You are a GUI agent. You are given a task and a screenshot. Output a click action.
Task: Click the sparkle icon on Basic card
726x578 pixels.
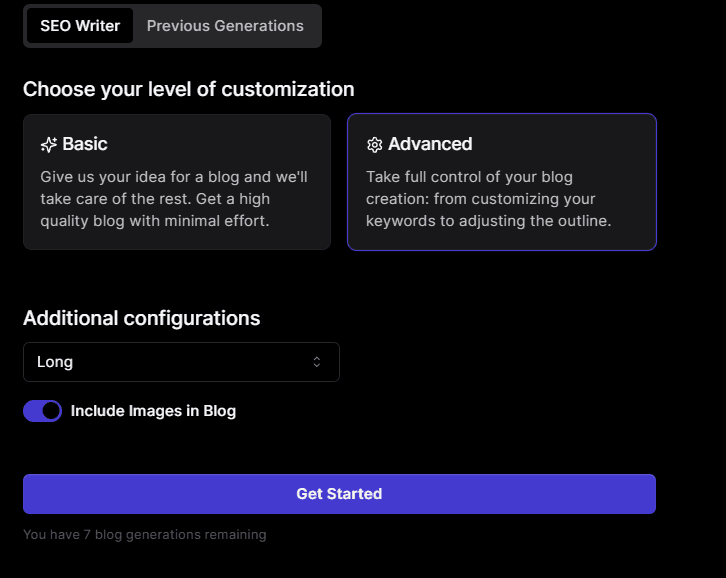click(x=49, y=145)
